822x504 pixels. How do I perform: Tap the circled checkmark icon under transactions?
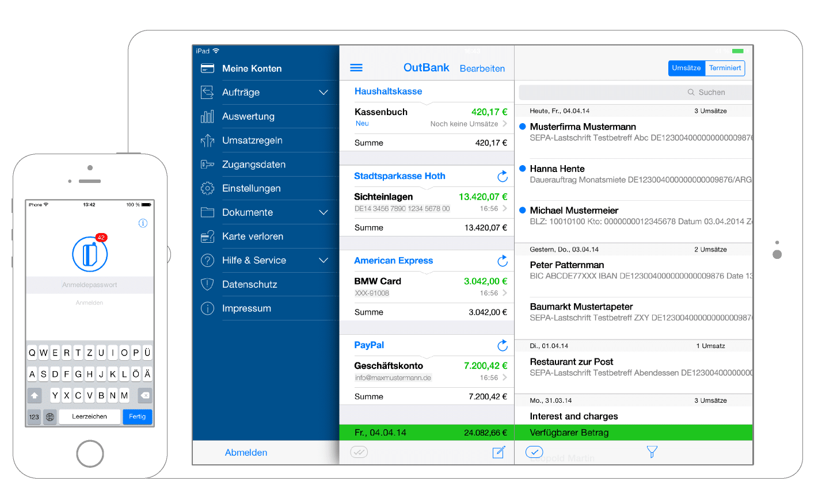click(x=534, y=452)
